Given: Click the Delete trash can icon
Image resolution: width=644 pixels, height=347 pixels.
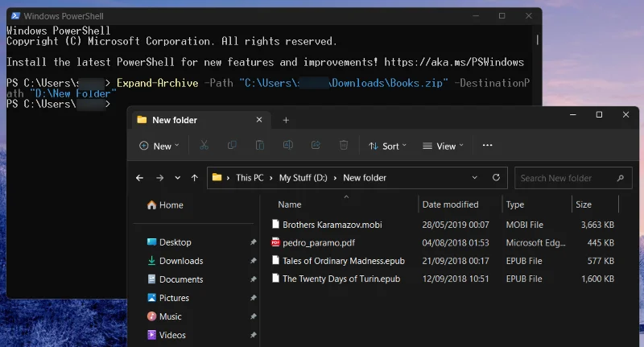Looking at the screenshot, I should pyautogui.click(x=344, y=146).
